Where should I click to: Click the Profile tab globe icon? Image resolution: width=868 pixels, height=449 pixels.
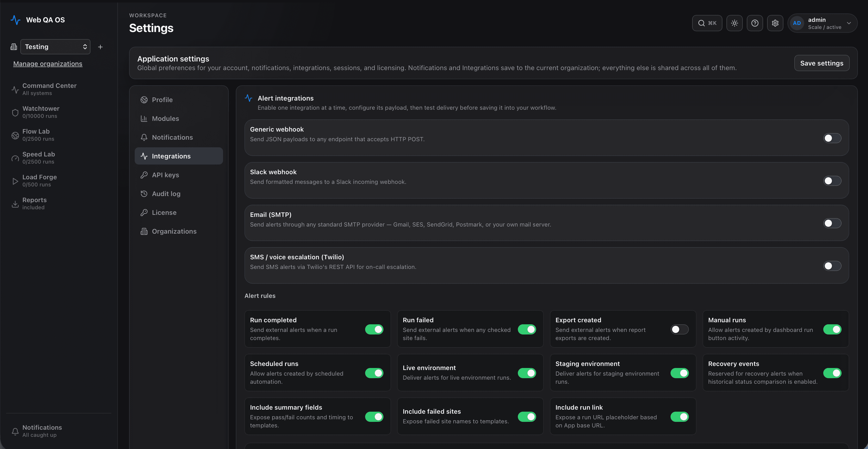click(x=144, y=100)
